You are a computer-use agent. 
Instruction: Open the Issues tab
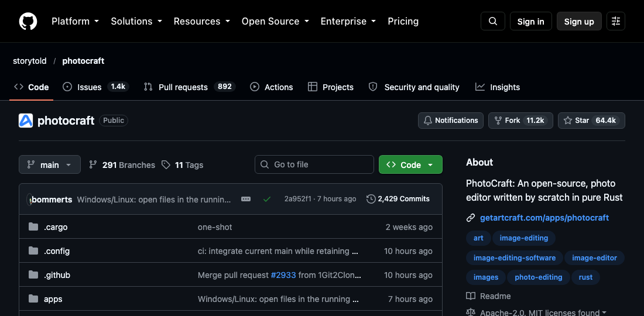click(x=95, y=87)
